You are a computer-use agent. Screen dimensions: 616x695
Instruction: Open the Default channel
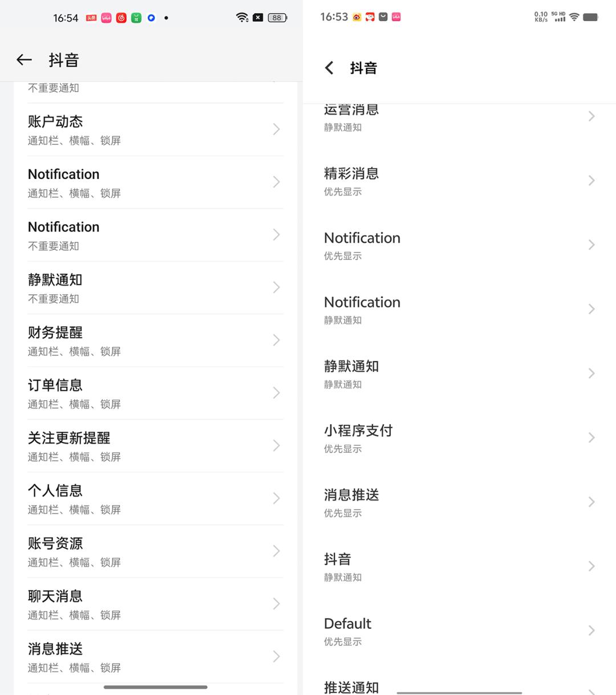coord(460,631)
